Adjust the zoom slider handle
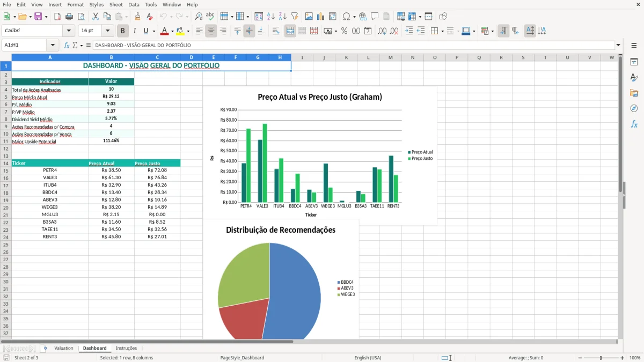The height and width of the screenshot is (362, 644). pyautogui.click(x=601, y=358)
